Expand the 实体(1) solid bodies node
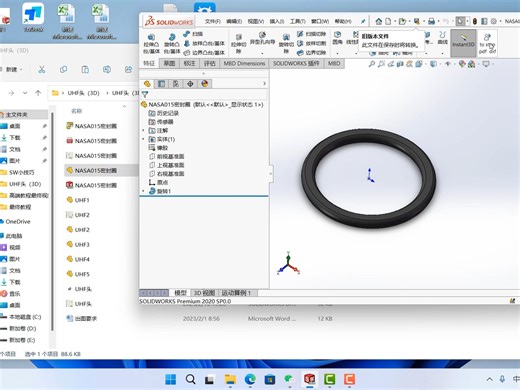The height and width of the screenshot is (390, 520). point(144,139)
